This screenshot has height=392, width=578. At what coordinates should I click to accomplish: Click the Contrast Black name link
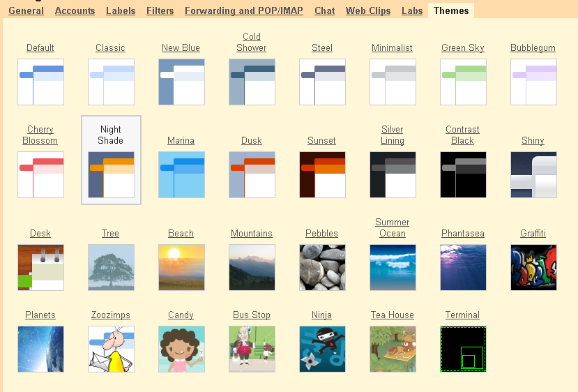pyautogui.click(x=462, y=135)
